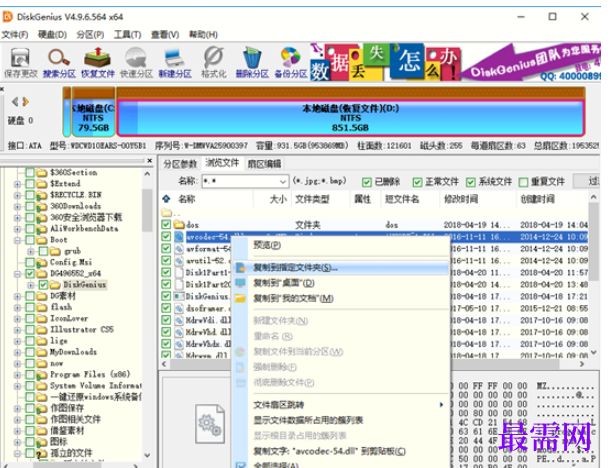Switch to Sector Editor (扇区编辑) tab
610x468 pixels.
click(x=264, y=164)
